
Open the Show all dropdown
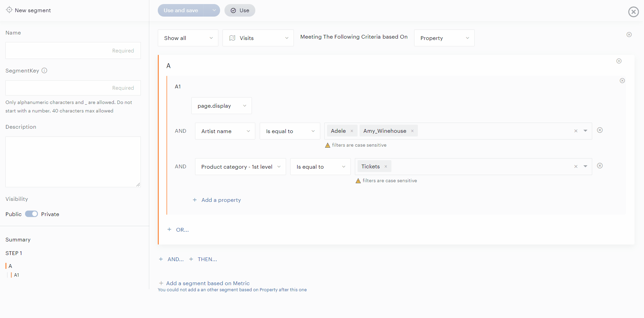pos(188,38)
